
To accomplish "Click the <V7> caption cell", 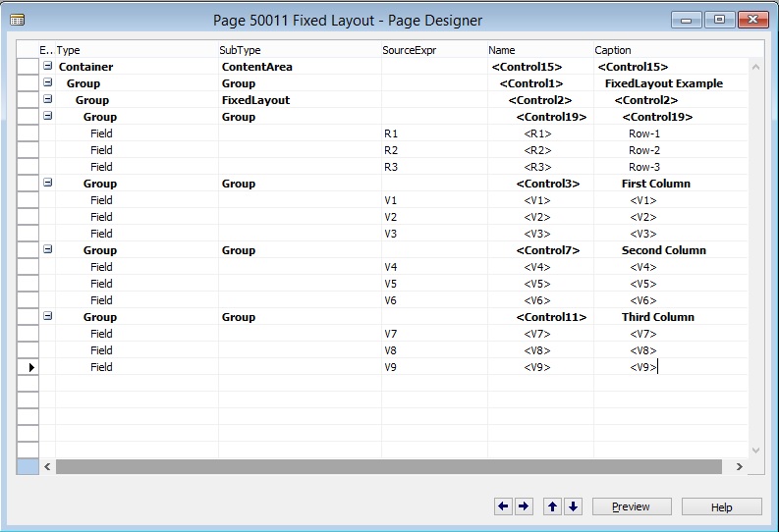I will [x=671, y=334].
